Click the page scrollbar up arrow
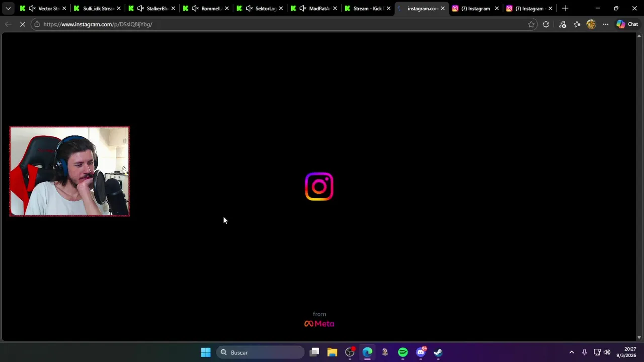The width and height of the screenshot is (644, 362). (639, 36)
